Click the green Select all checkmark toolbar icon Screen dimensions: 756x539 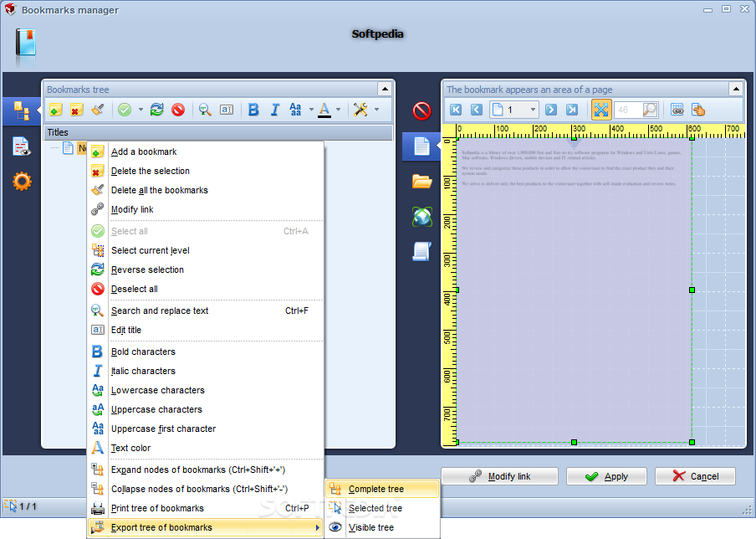[125, 110]
